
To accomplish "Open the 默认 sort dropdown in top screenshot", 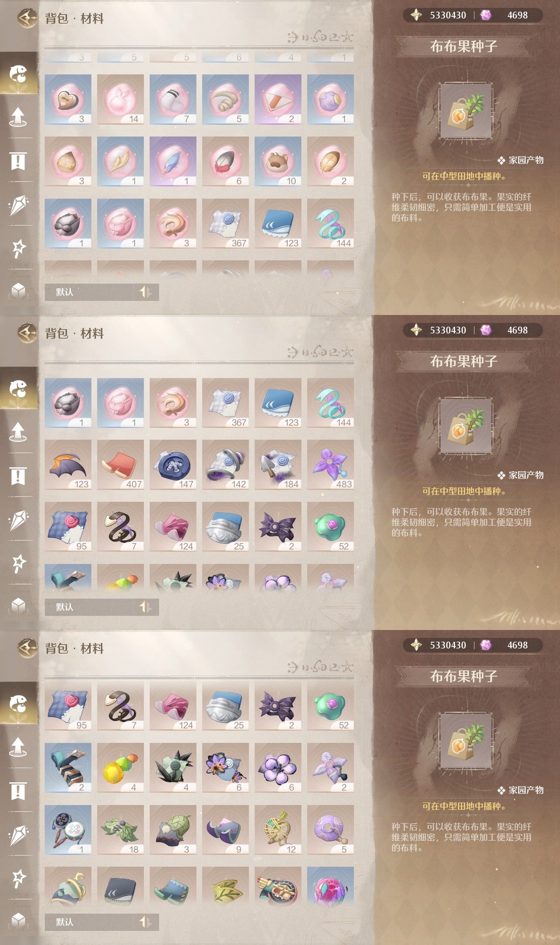I will pyautogui.click(x=89, y=292).
